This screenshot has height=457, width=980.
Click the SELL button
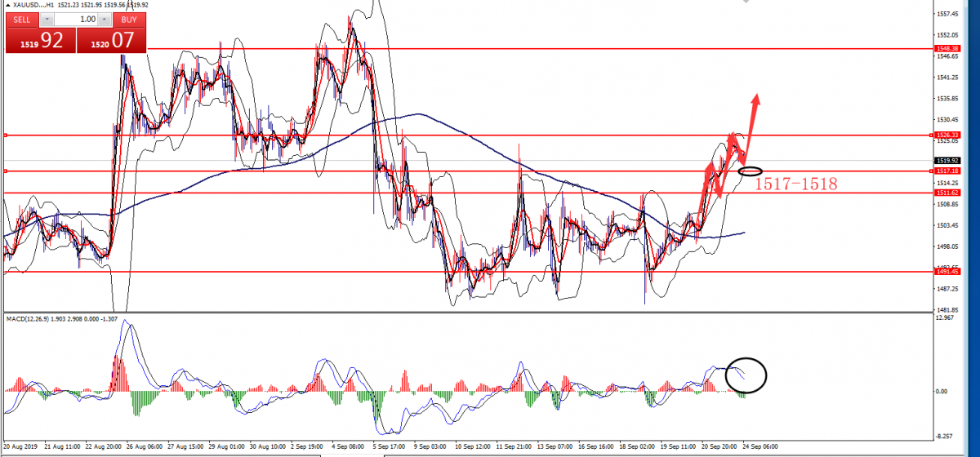tap(22, 19)
